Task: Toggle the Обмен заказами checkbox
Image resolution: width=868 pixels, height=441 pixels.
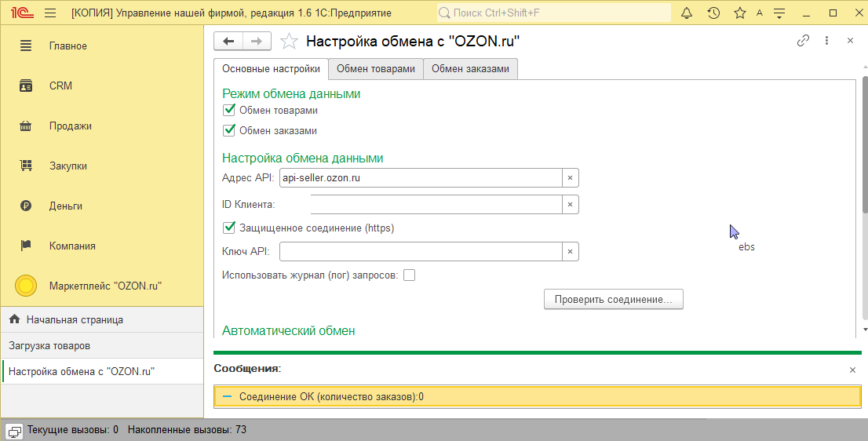Action: 228,130
